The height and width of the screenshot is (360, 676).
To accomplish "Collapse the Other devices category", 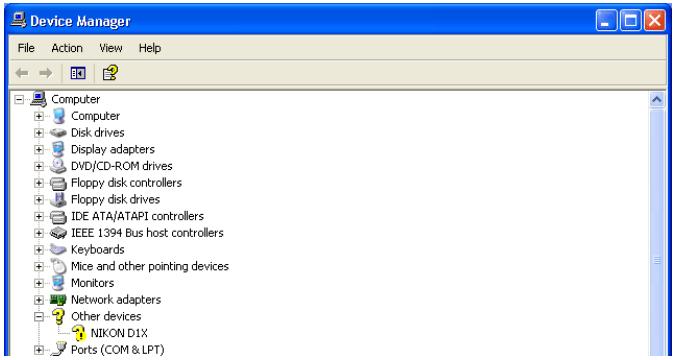I will [39, 316].
